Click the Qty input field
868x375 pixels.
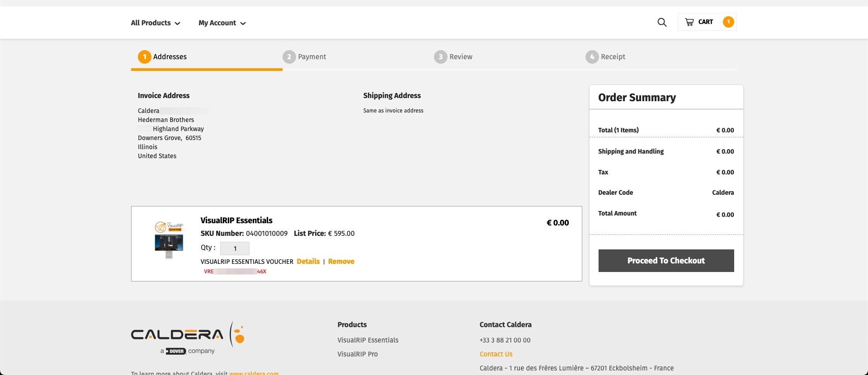click(x=235, y=248)
